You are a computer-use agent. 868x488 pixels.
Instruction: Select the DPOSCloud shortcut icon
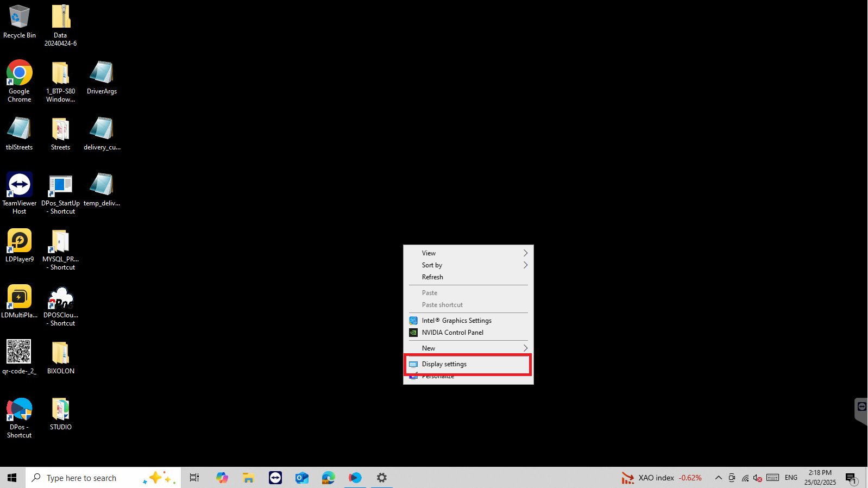coord(61,305)
